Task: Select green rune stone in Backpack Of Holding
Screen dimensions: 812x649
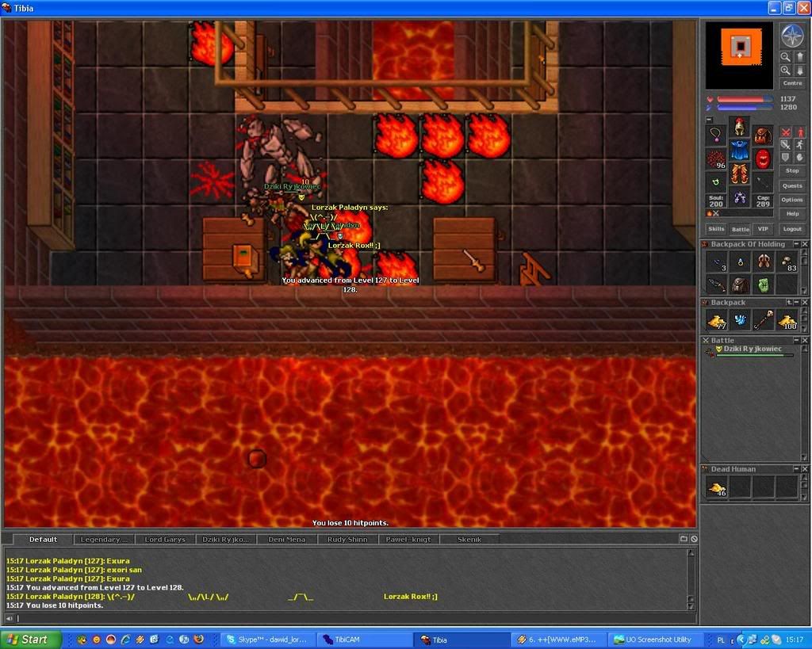Action: (x=764, y=284)
